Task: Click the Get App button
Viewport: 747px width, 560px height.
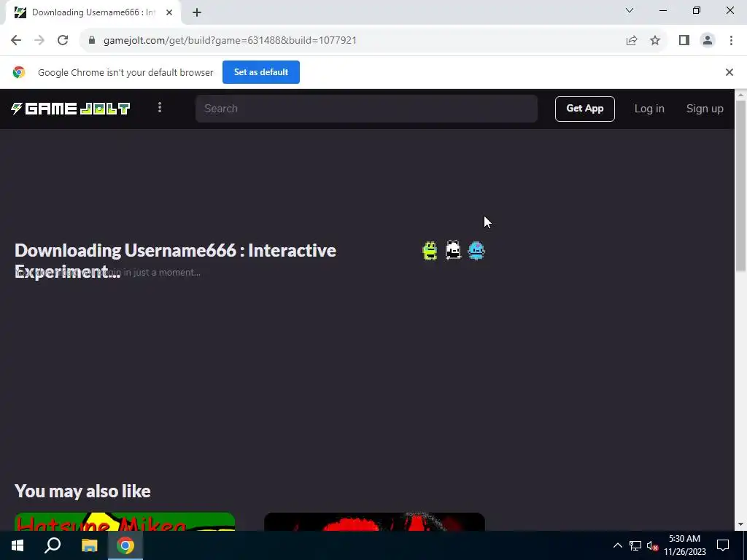Action: pyautogui.click(x=584, y=109)
